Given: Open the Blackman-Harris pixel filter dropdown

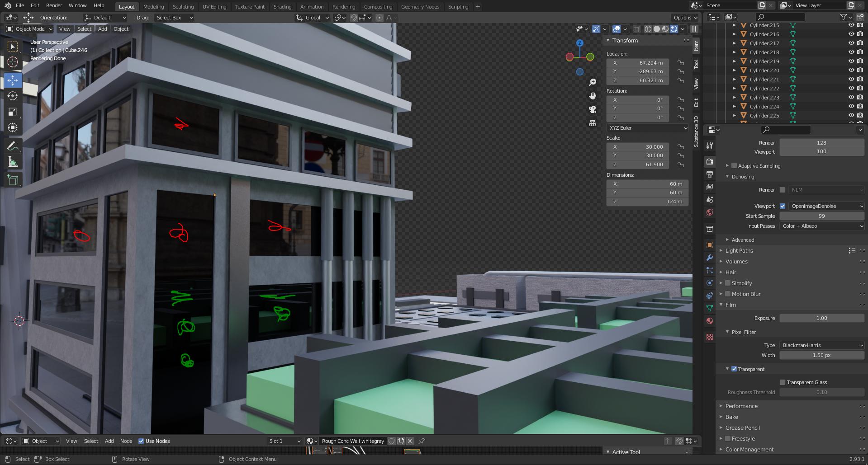Looking at the screenshot, I should tap(821, 345).
